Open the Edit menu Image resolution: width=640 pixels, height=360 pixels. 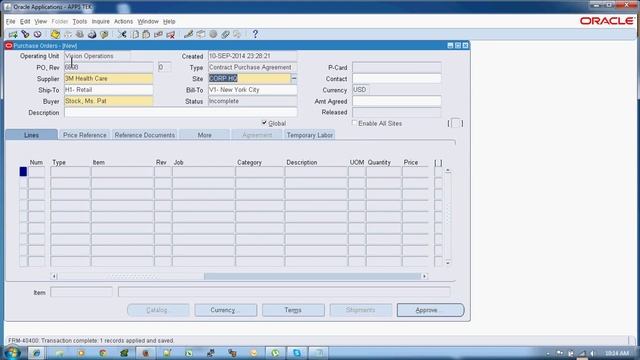(25, 21)
